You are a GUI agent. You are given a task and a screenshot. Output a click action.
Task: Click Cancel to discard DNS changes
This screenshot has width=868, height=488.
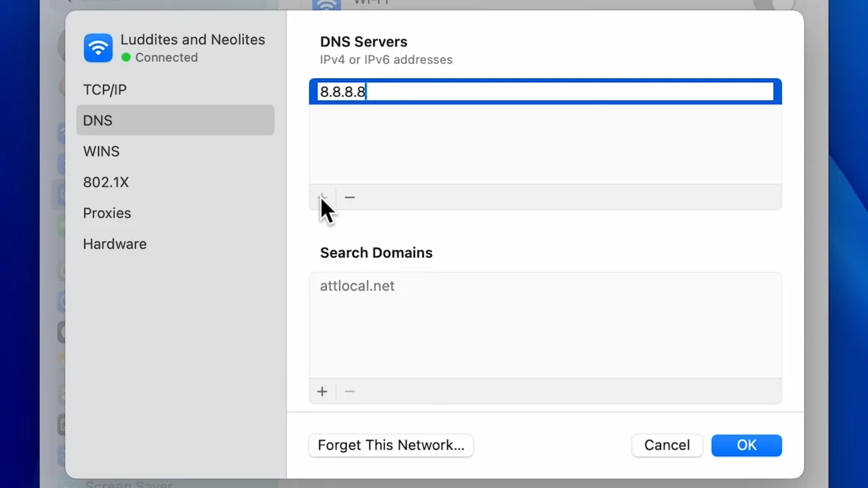pos(667,445)
